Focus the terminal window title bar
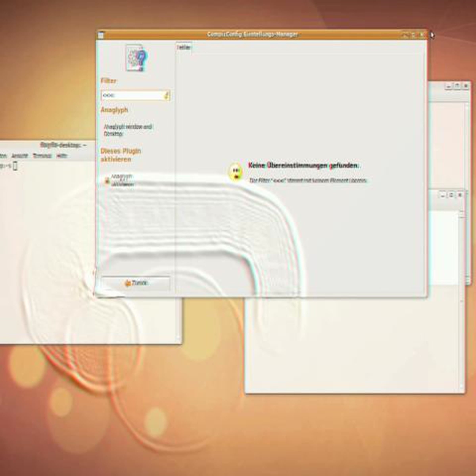Screen dimensions: 476x476 coord(63,145)
